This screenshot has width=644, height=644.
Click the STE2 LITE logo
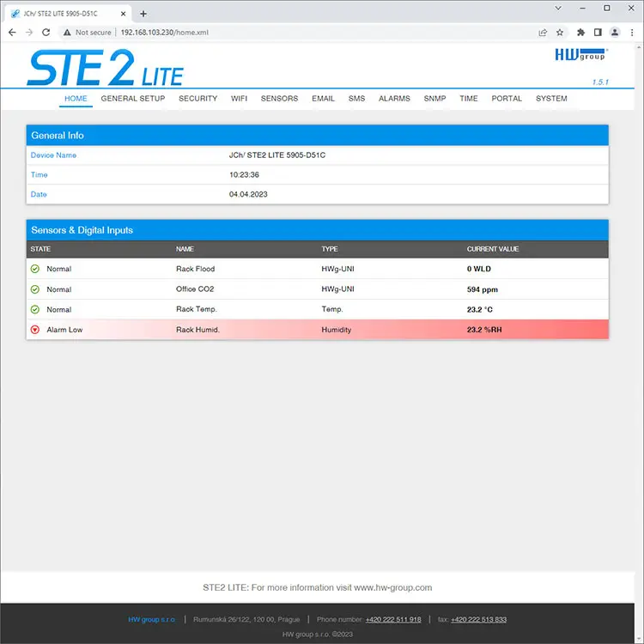click(105, 68)
